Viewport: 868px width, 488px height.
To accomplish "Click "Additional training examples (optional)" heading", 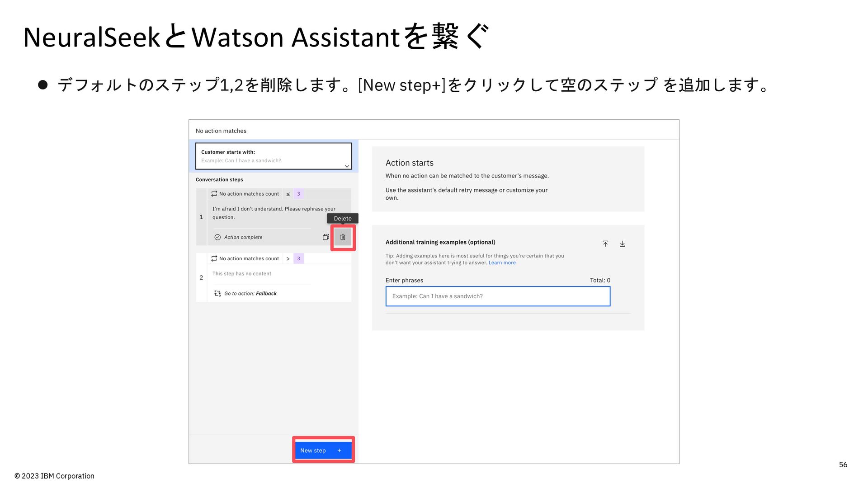I will pyautogui.click(x=440, y=242).
